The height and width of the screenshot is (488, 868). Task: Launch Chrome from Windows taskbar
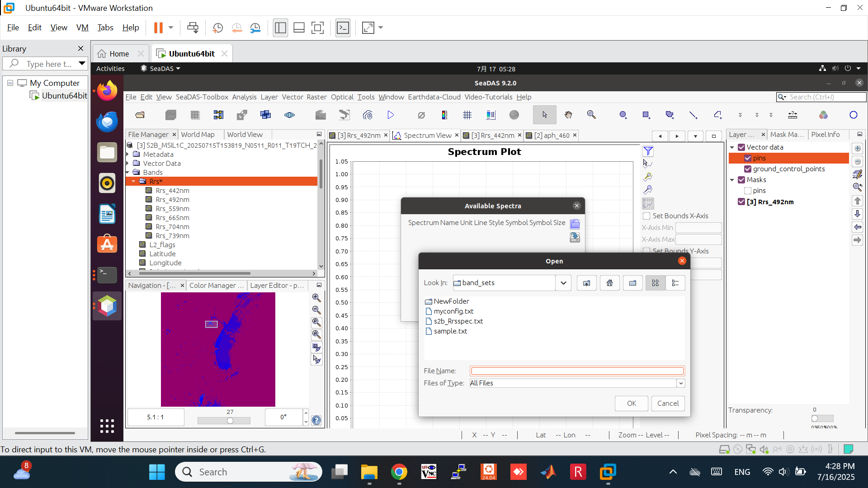tap(399, 472)
